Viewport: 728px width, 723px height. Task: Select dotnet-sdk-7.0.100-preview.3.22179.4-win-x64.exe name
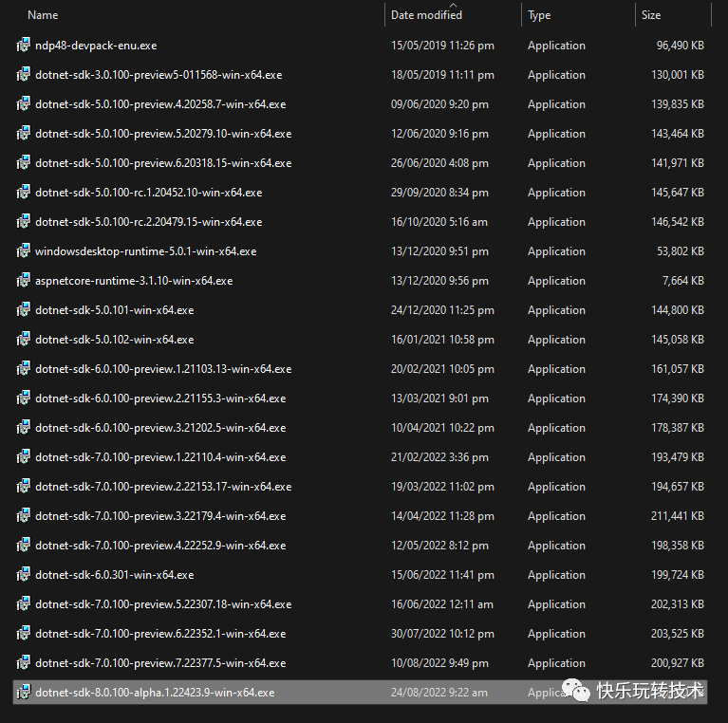[160, 516]
